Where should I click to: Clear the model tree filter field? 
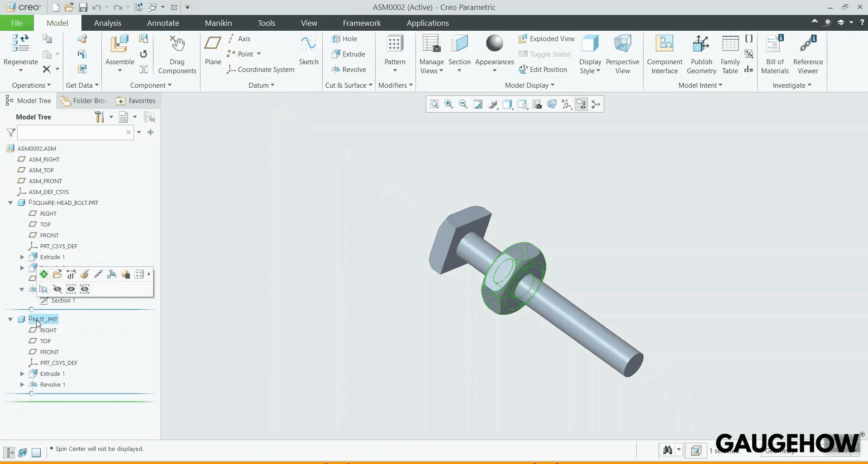[x=128, y=132]
